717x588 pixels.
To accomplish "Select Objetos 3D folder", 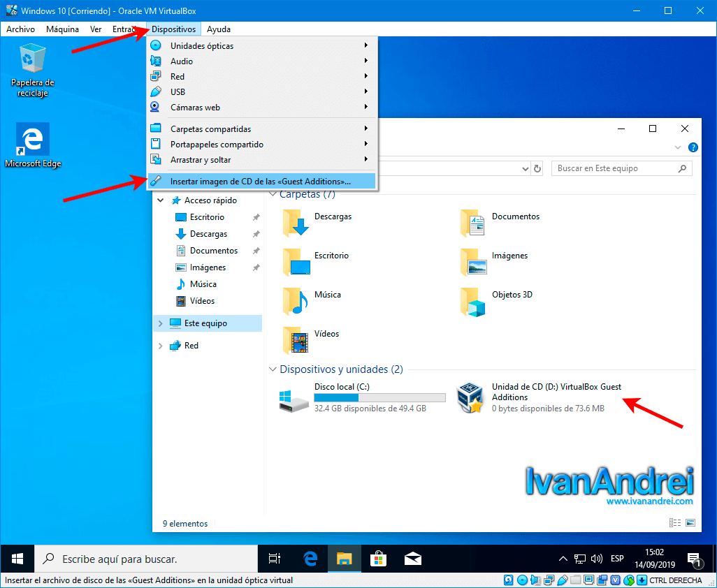I will coord(496,301).
